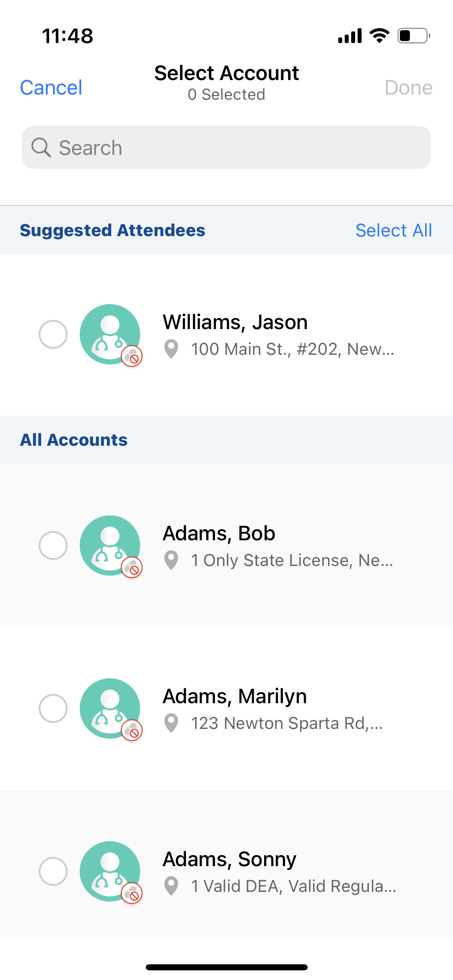Tap restricted-sample badge on Williams, Jason avatar
Viewport: 453px width, 980px height.
132,356
